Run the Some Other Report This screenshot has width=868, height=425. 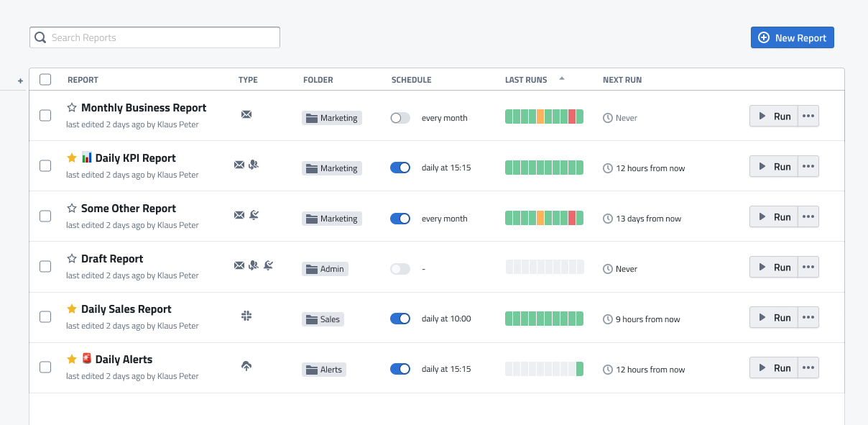[x=774, y=217]
